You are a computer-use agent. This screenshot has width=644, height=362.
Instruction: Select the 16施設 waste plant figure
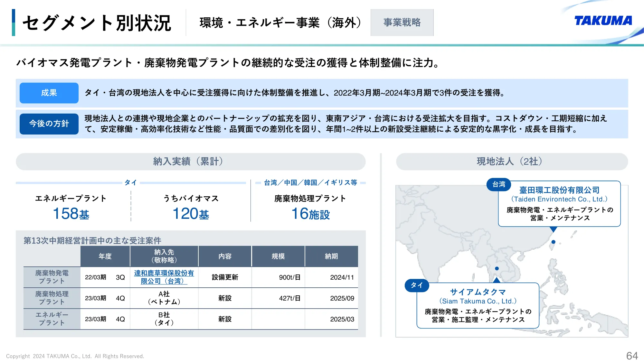tap(310, 214)
